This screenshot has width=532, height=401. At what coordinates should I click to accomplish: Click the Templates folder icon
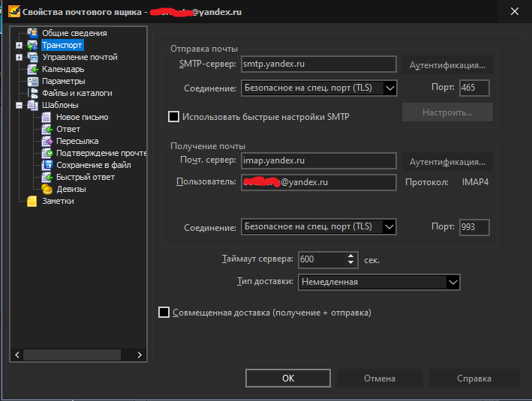(32, 105)
